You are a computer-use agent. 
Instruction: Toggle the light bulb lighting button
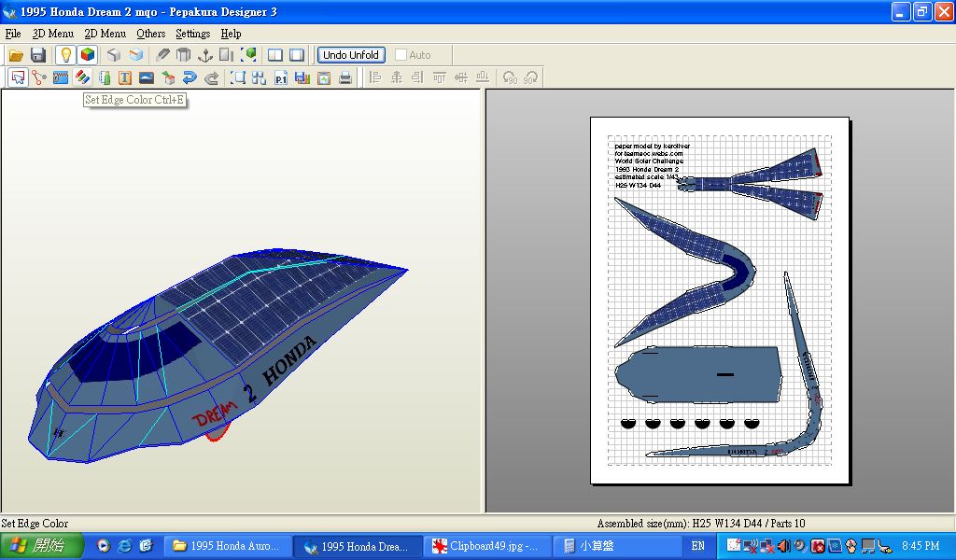65,55
